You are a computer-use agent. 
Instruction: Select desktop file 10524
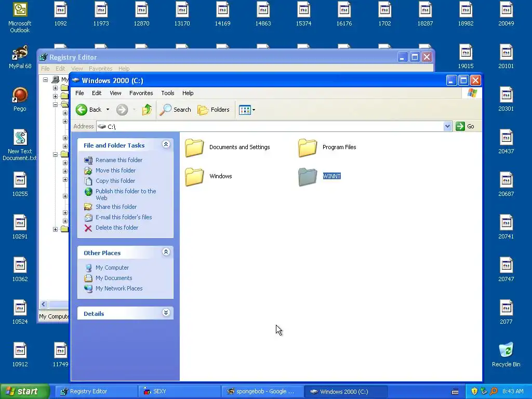click(20, 312)
